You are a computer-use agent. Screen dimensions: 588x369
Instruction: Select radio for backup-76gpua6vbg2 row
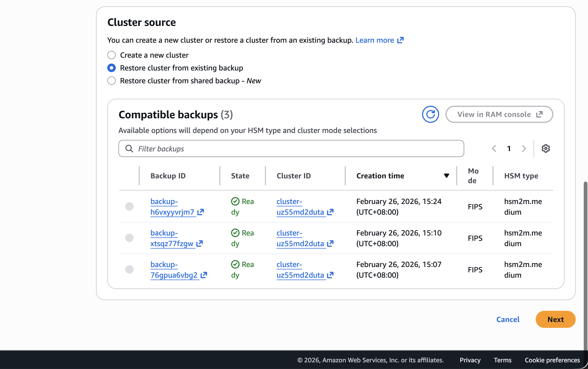click(129, 269)
